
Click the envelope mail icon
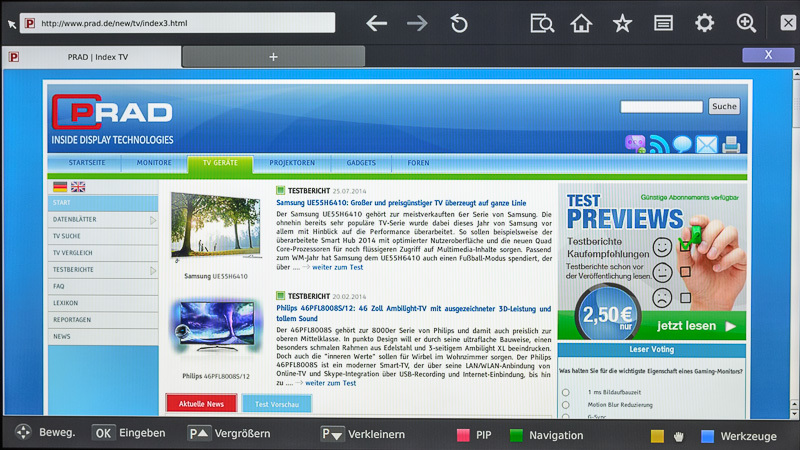[707, 144]
